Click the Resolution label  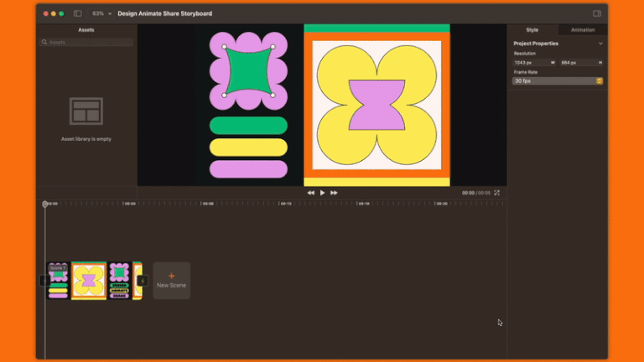(524, 54)
